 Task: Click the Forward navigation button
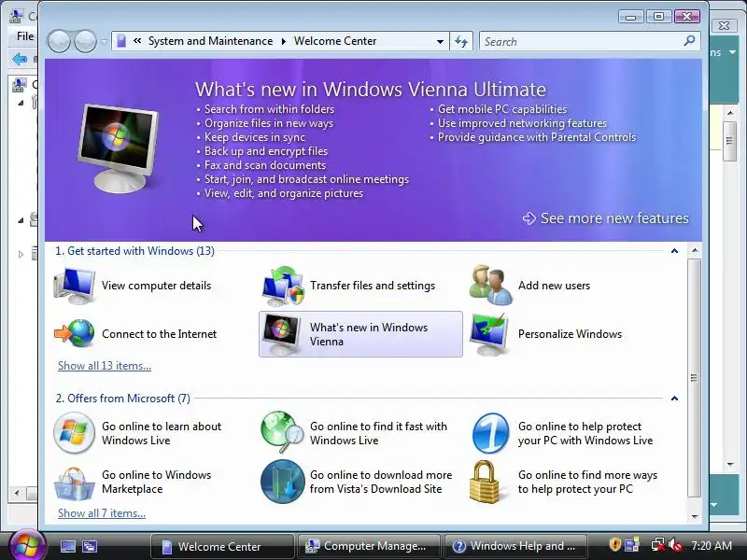[85, 41]
